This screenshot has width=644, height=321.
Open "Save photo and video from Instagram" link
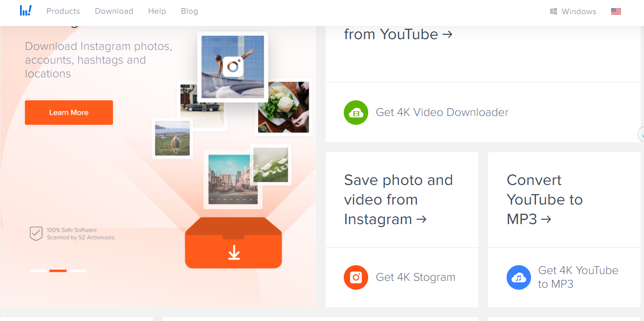(399, 200)
